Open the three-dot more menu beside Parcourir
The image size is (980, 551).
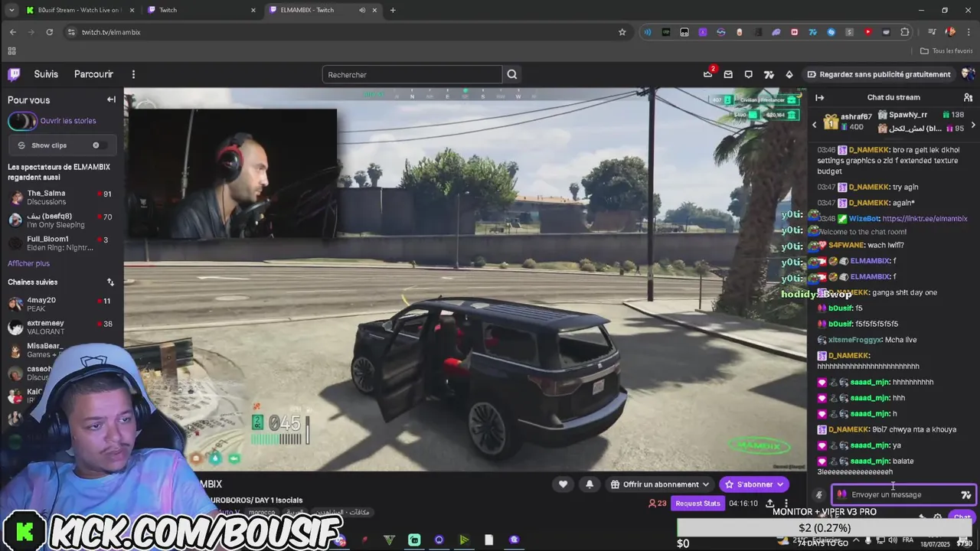coord(133,74)
